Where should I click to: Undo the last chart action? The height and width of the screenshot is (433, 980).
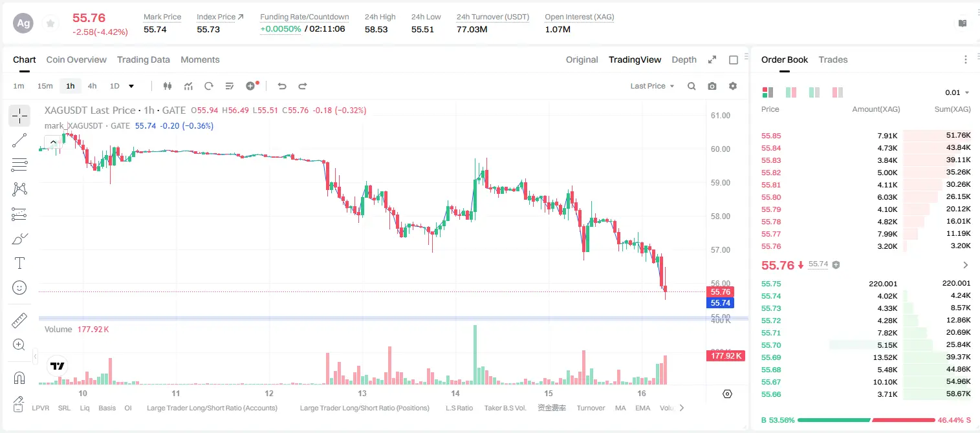[x=281, y=86]
